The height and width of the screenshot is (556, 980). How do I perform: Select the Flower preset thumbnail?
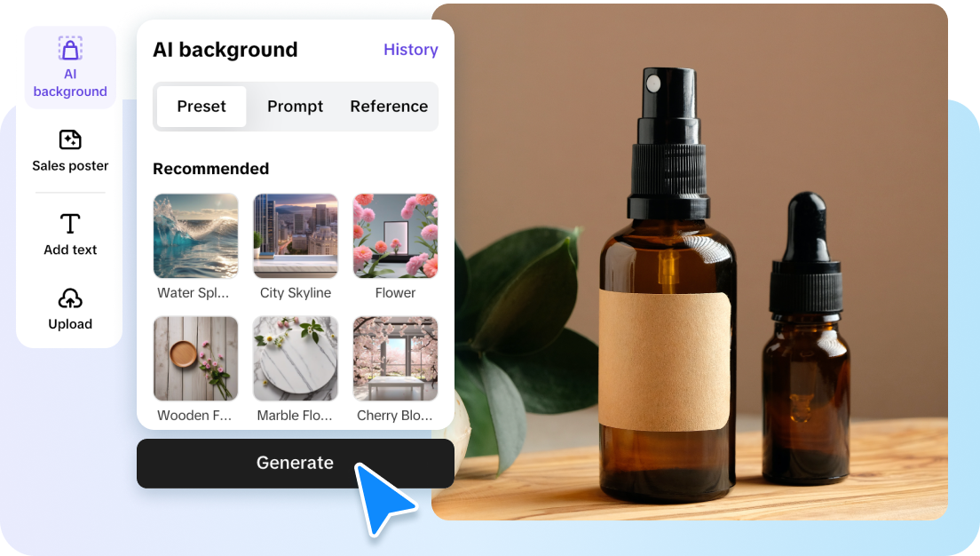pyautogui.click(x=395, y=236)
